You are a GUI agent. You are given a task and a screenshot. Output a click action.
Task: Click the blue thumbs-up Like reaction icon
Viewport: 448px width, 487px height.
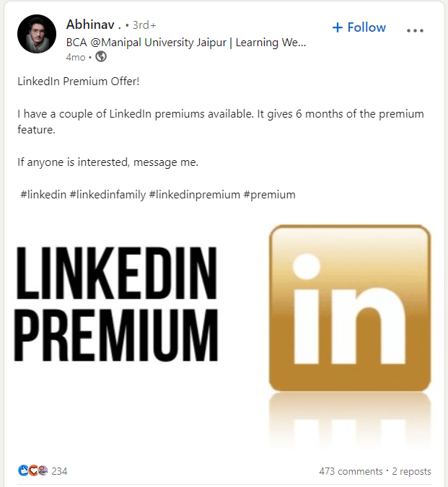click(22, 471)
